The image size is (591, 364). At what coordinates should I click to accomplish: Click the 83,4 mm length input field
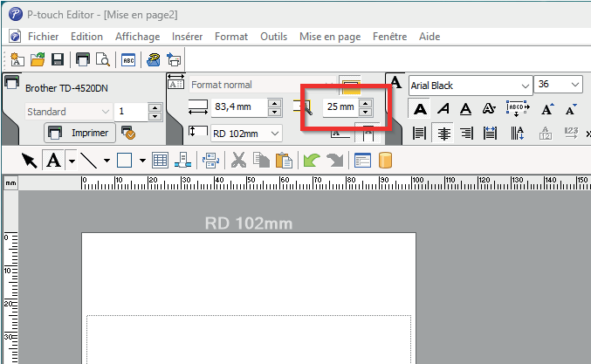239,107
